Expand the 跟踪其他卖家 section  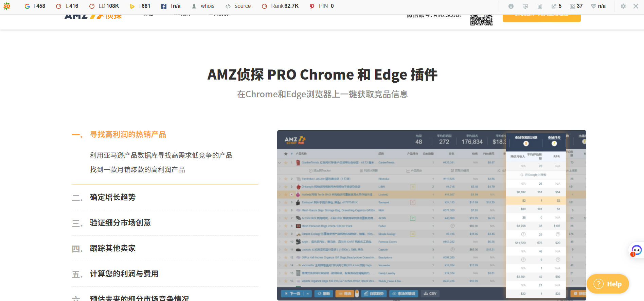pyautogui.click(x=113, y=248)
